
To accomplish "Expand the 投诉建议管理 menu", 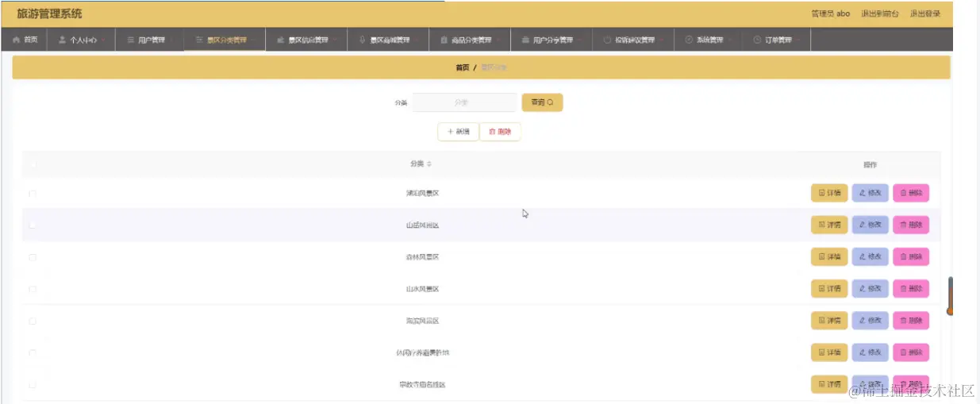I will [x=632, y=40].
